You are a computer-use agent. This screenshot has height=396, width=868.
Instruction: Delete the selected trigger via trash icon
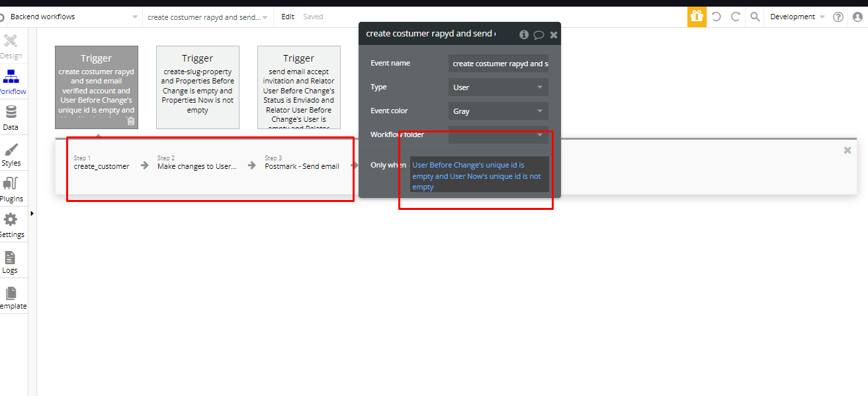[x=131, y=121]
